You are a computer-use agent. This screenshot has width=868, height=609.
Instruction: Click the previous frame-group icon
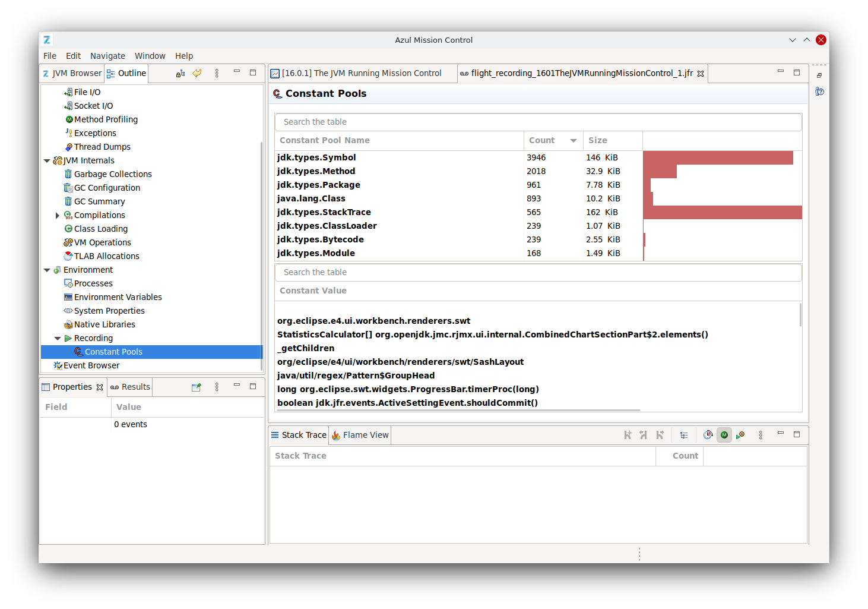click(x=644, y=435)
